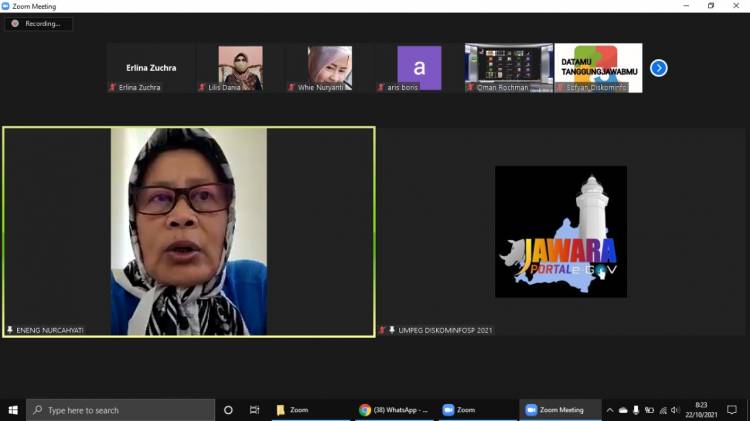This screenshot has width=750, height=421.
Task: Select Erlina Zuchra's participant tile
Action: pyautogui.click(x=151, y=68)
